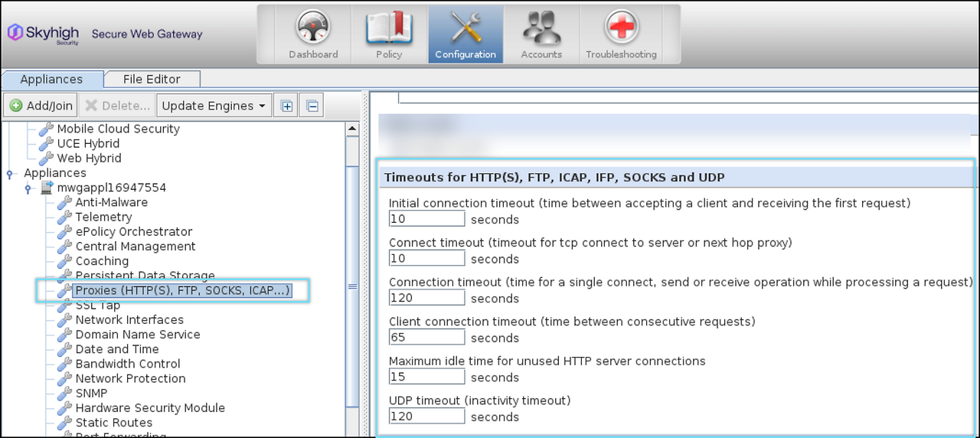Click wrench icon next to Coaching
This screenshot has height=438, width=980.
pyautogui.click(x=64, y=261)
